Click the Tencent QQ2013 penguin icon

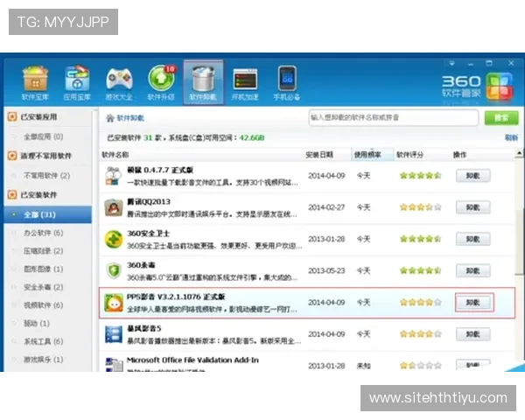114,208
